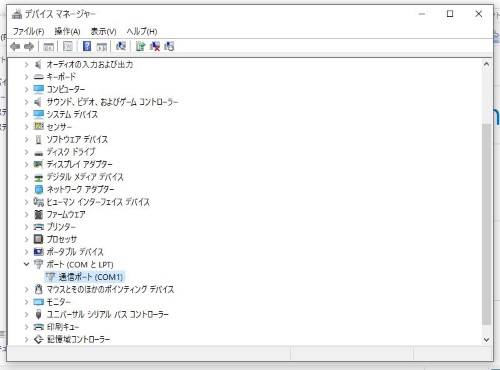Click the プロセッサ chip icon
This screenshot has width=500, height=370.
tap(38, 239)
